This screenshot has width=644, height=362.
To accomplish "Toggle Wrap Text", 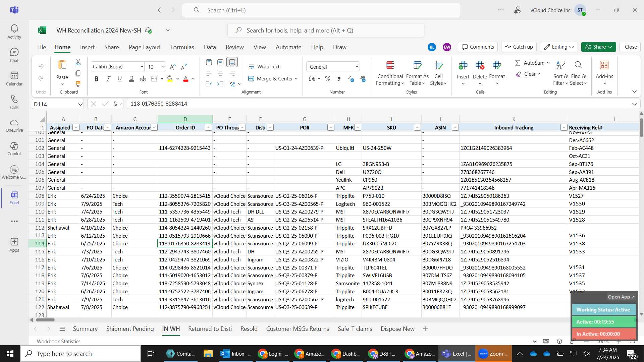I will pyautogui.click(x=264, y=67).
